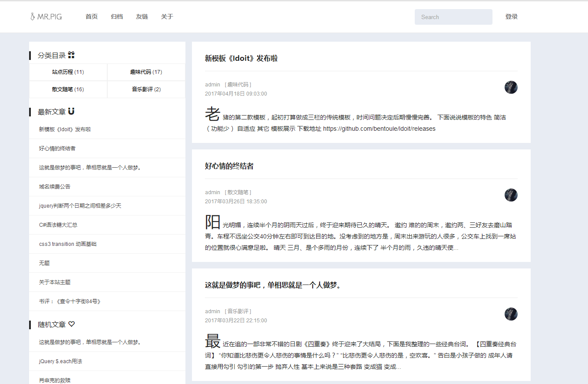Screen dimensions: 588x384
Task: Click date 2017年03月26日 18:35:00
Action: [236, 202]
